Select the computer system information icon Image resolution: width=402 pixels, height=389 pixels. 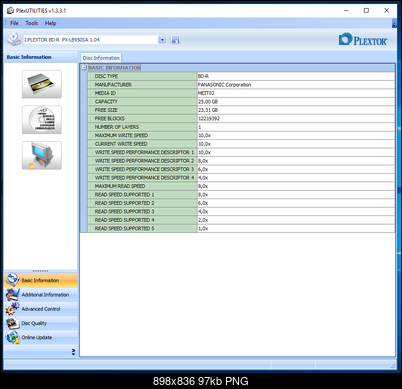(42, 155)
